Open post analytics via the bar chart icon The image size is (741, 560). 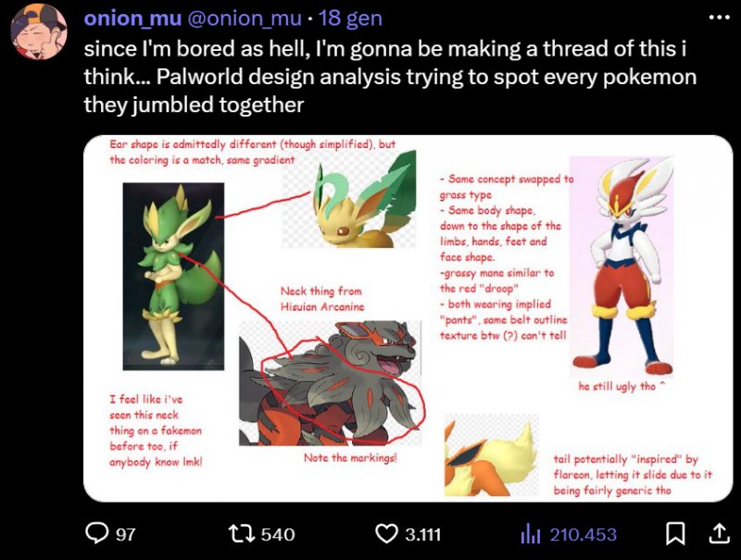(530, 534)
